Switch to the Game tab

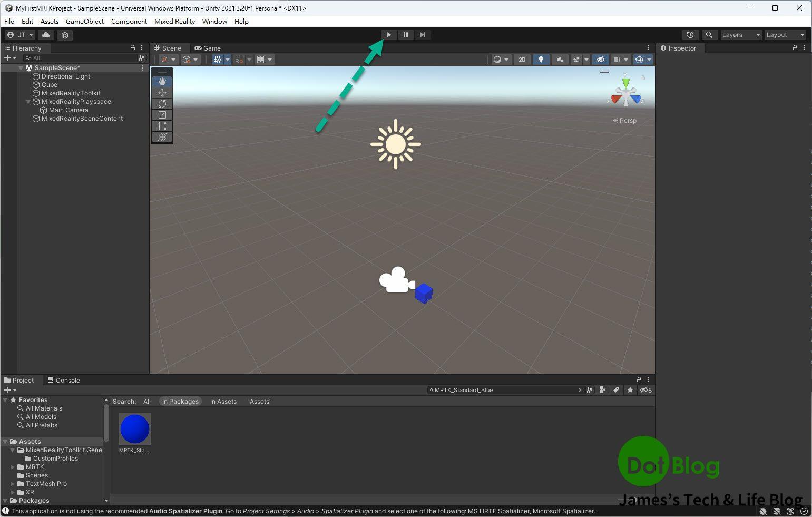point(208,48)
